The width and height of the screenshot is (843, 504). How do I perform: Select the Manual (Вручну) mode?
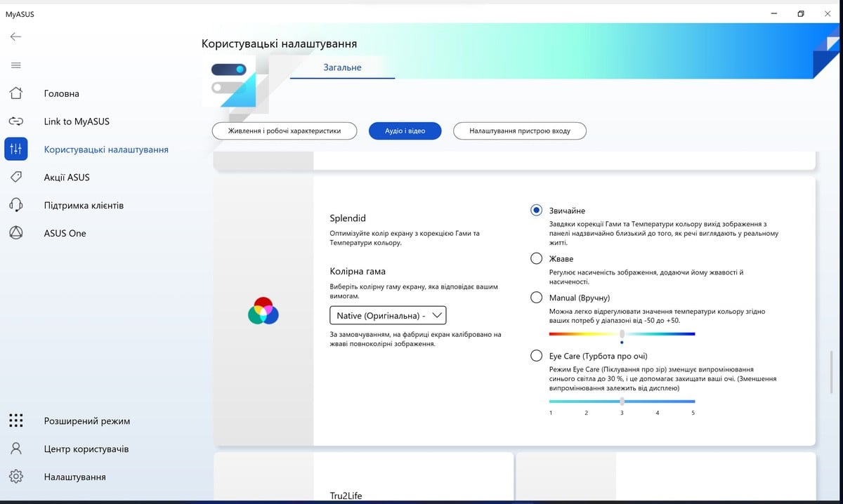(536, 298)
